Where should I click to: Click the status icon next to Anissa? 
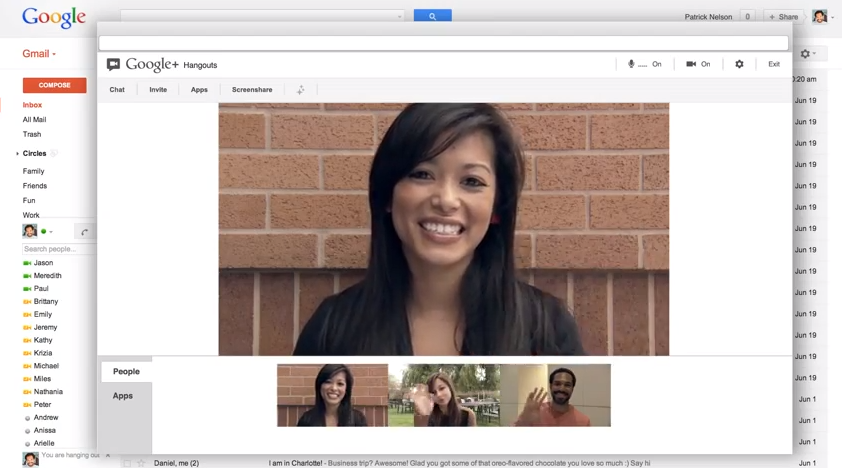27,431
